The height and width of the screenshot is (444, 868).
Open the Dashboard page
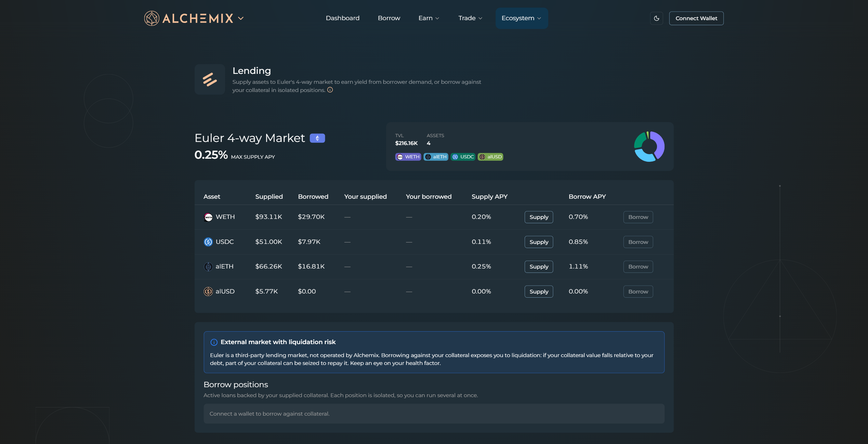coord(342,18)
